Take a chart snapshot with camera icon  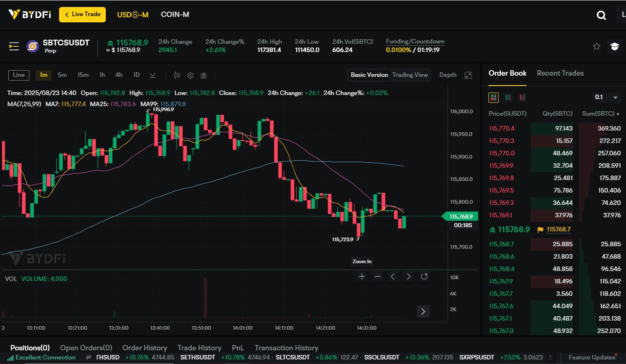pyautogui.click(x=204, y=75)
